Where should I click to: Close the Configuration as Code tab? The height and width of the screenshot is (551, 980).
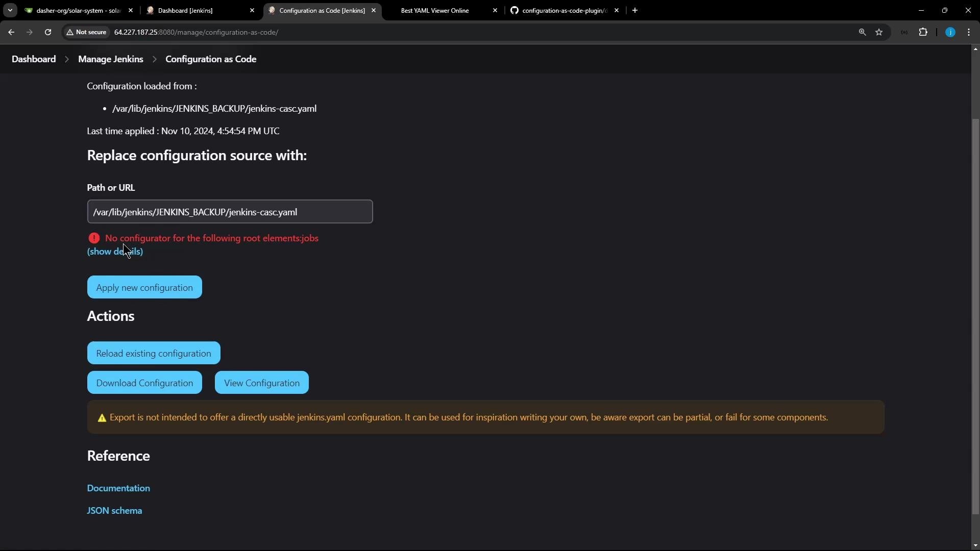374,10
